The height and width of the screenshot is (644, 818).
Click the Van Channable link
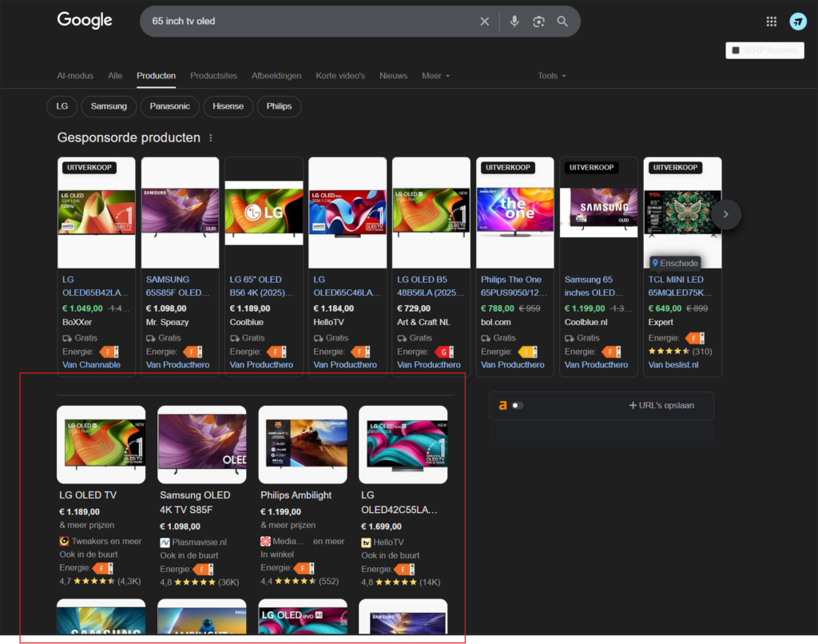coord(91,365)
